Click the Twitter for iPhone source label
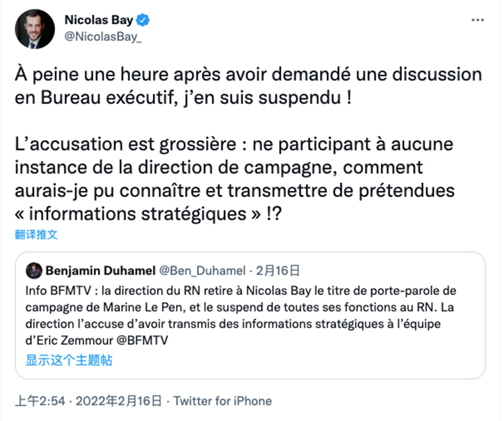The width and height of the screenshot is (504, 421). coord(223,401)
